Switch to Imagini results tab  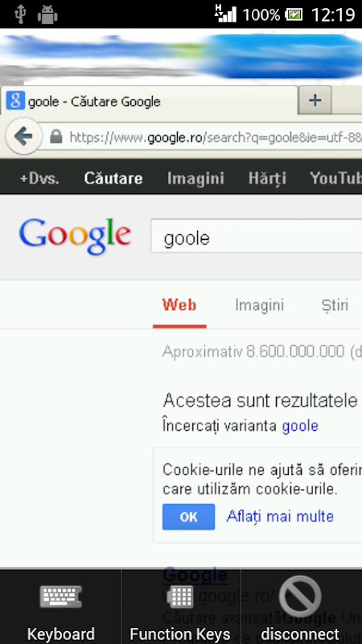(259, 305)
